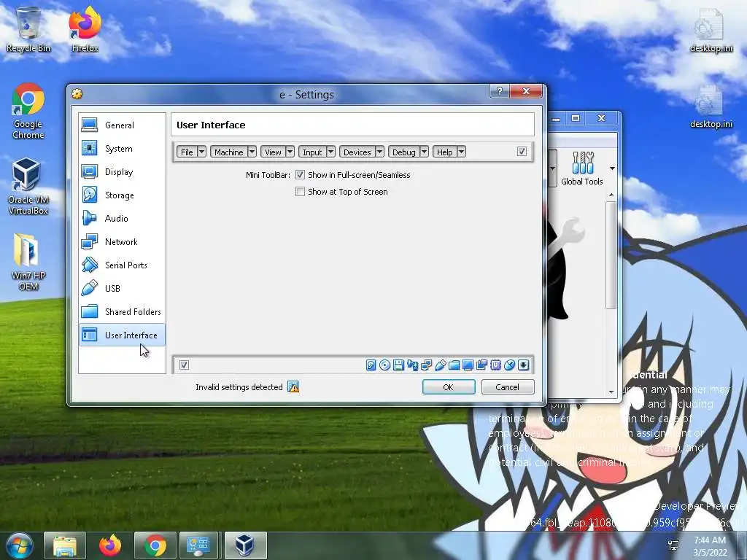The height and width of the screenshot is (560, 747).
Task: Click the question mark help button in title bar
Action: click(499, 91)
